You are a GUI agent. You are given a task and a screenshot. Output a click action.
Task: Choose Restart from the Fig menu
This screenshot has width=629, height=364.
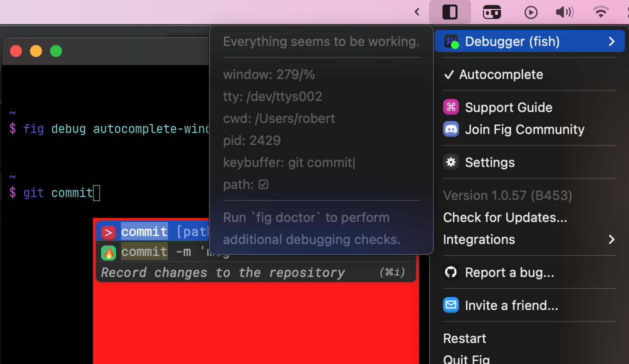[464, 338]
